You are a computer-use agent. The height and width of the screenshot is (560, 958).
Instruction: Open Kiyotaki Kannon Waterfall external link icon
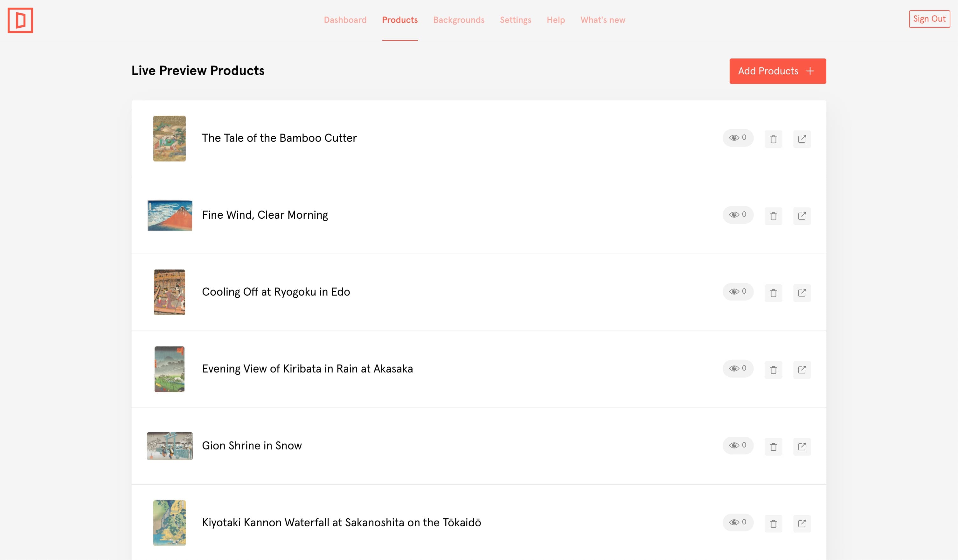802,523
